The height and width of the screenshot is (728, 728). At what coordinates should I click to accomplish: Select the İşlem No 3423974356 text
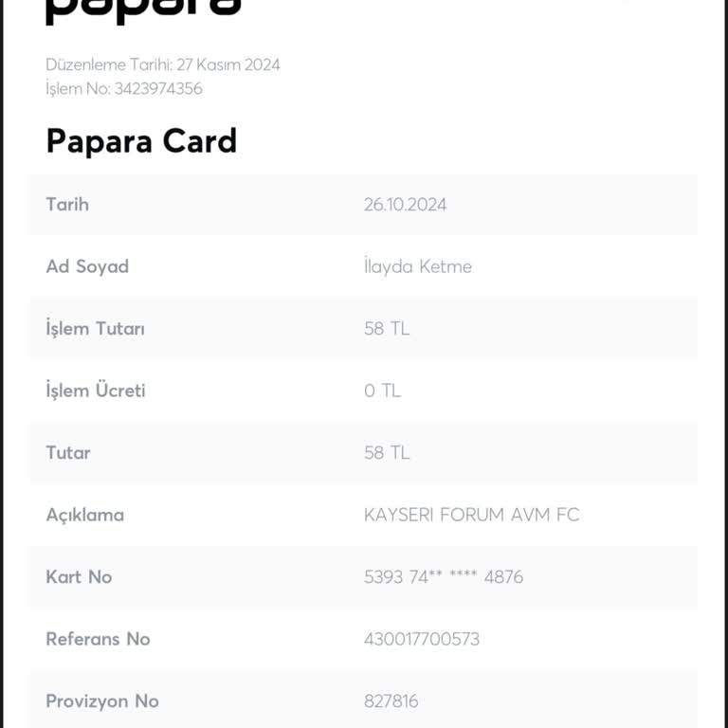pos(124,89)
